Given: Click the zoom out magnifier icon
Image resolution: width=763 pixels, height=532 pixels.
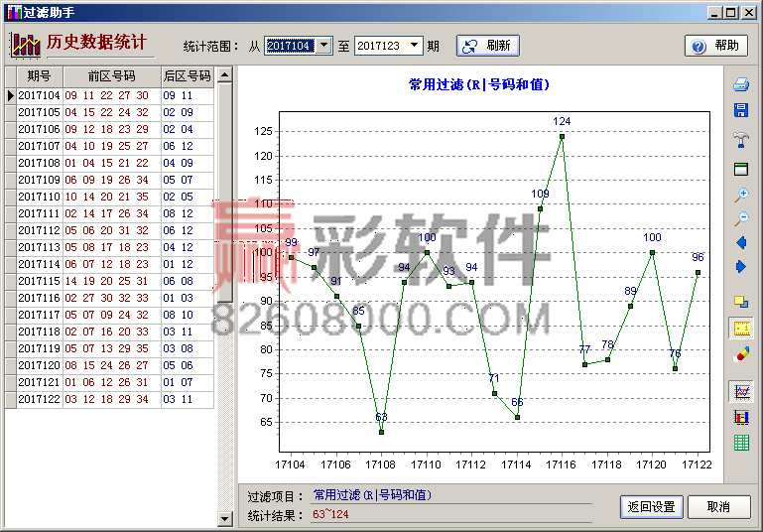Looking at the screenshot, I should 741,218.
